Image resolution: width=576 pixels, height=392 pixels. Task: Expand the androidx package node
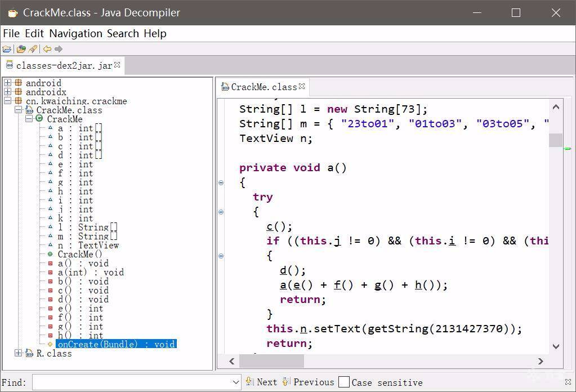pyautogui.click(x=7, y=91)
